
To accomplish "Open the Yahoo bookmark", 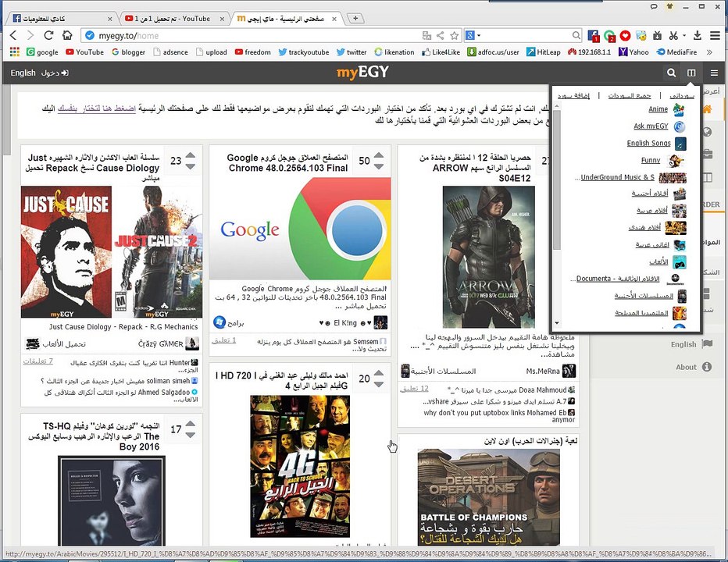I will (x=633, y=52).
